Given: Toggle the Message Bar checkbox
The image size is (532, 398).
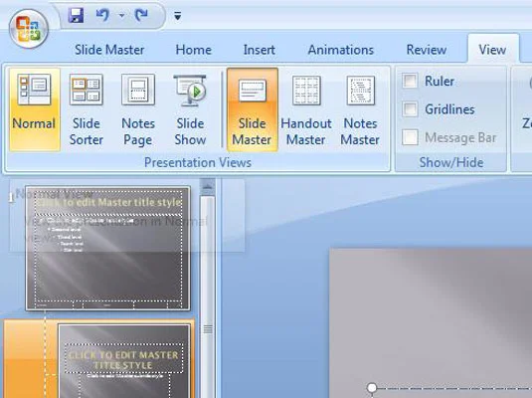Looking at the screenshot, I should pos(410,137).
